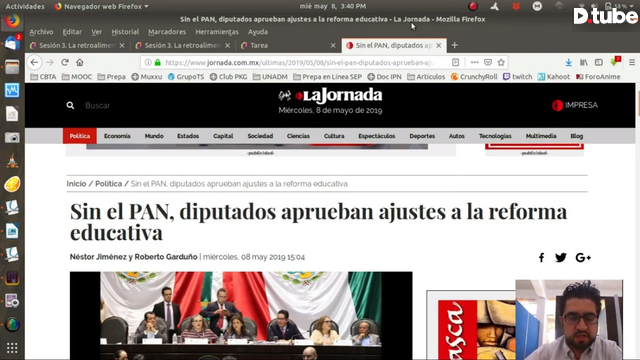Click the browser forward arrow
640x360 pixels.
50,62
